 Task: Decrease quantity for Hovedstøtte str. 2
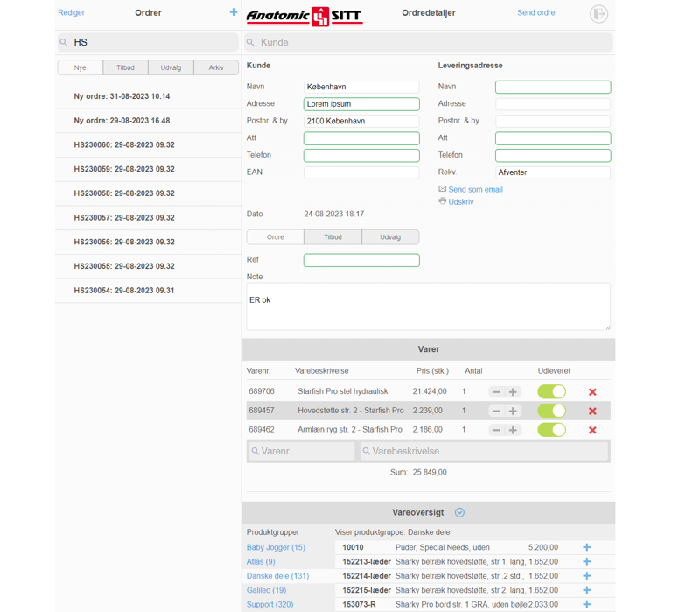click(496, 411)
